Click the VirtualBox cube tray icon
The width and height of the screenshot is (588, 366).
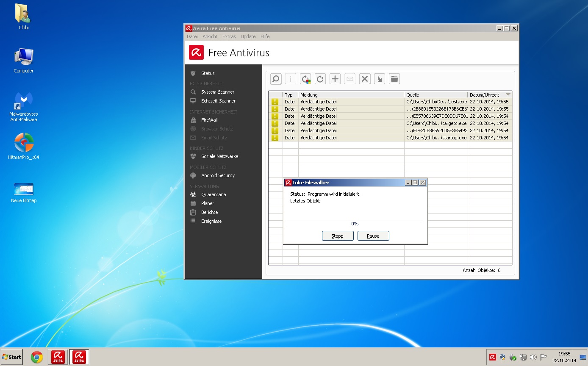tap(502, 357)
